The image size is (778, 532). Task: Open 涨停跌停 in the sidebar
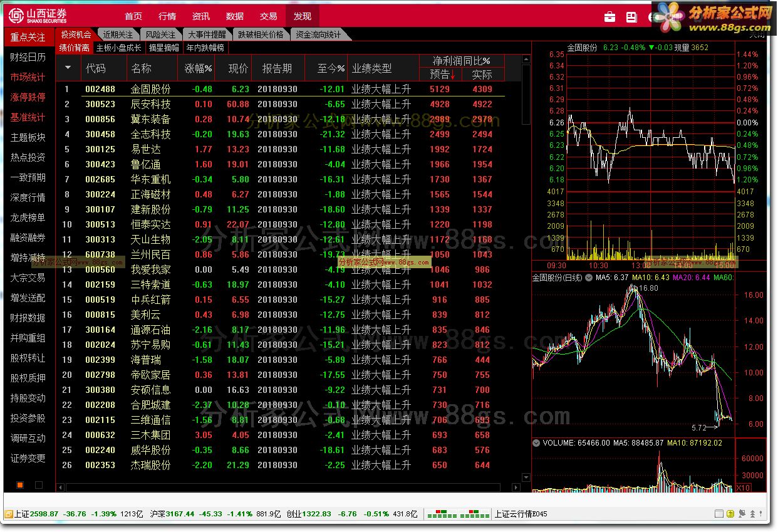(x=28, y=97)
